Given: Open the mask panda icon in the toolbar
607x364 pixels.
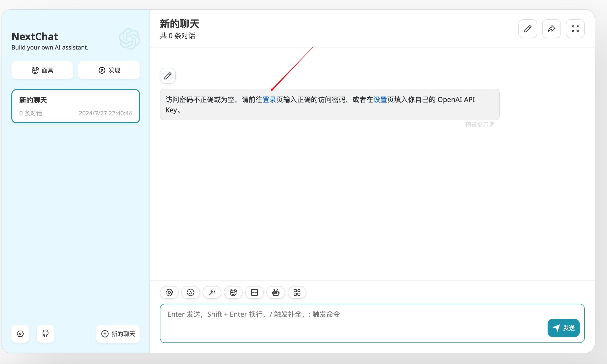Looking at the screenshot, I should [233, 292].
